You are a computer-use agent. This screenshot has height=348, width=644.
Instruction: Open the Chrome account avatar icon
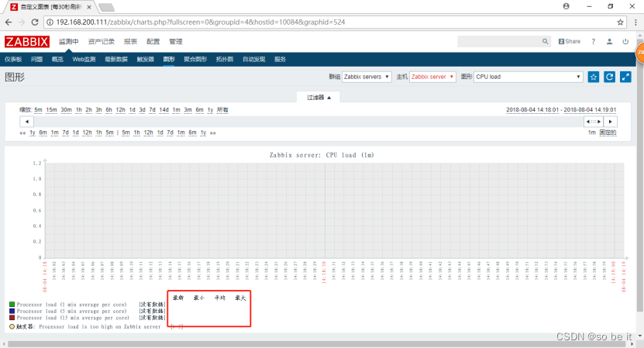567,6
